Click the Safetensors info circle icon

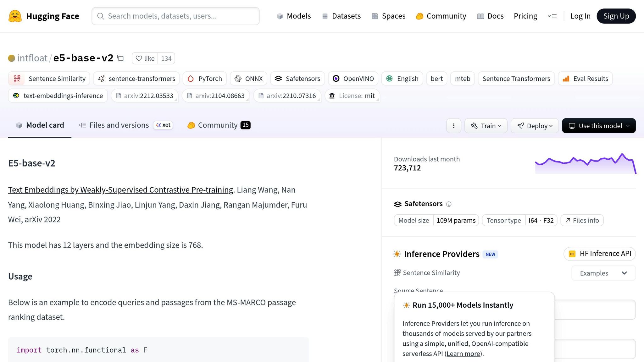449,204
